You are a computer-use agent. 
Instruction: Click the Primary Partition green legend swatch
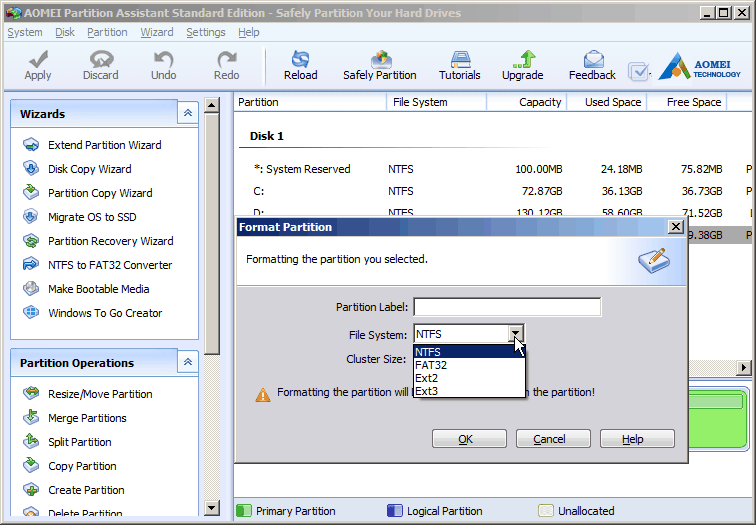click(x=244, y=511)
